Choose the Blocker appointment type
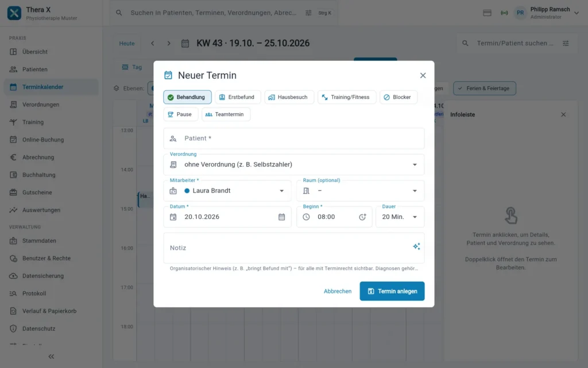Image resolution: width=588 pixels, height=368 pixels. pos(399,97)
